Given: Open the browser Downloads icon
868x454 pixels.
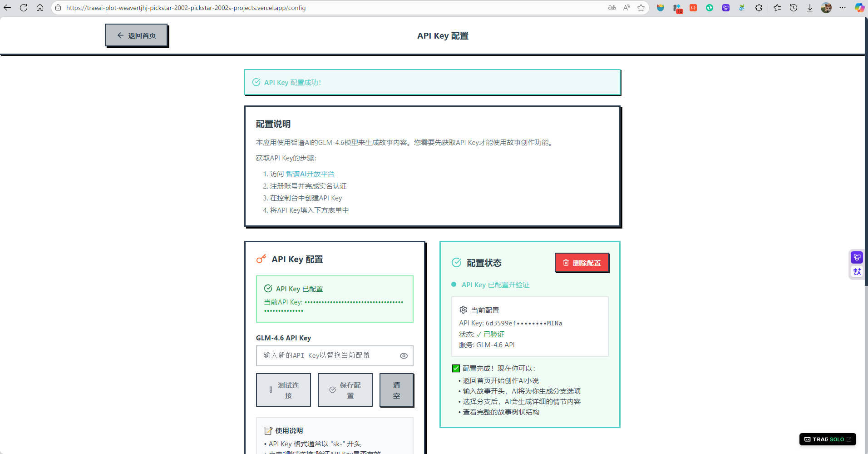Looking at the screenshot, I should (810, 8).
